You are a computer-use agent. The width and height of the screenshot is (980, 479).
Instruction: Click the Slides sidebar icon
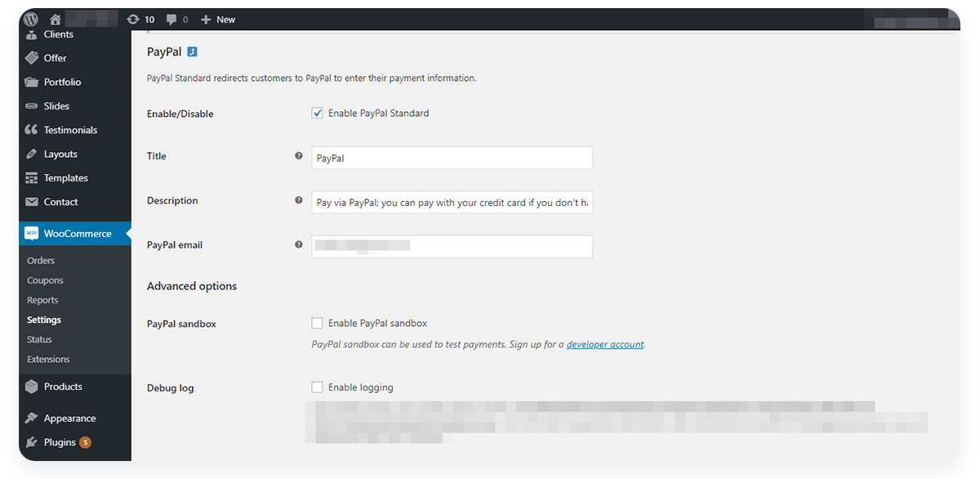pyautogui.click(x=32, y=106)
